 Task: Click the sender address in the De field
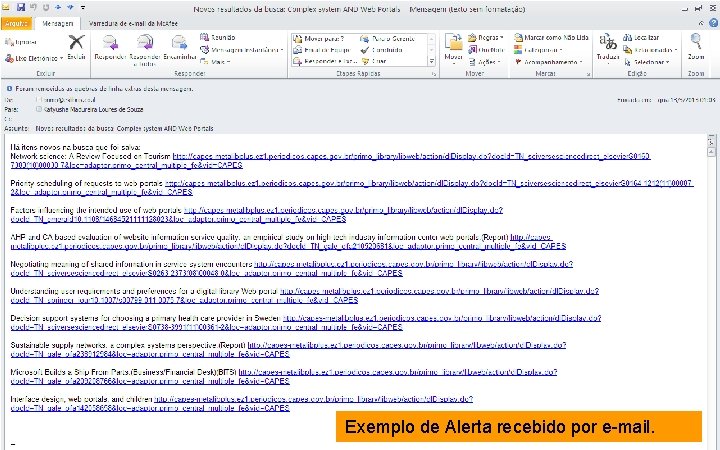[67, 100]
